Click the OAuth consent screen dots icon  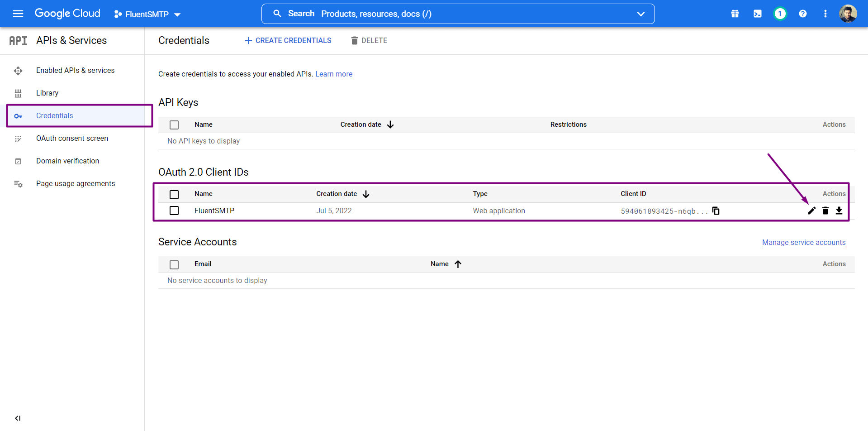click(x=18, y=139)
